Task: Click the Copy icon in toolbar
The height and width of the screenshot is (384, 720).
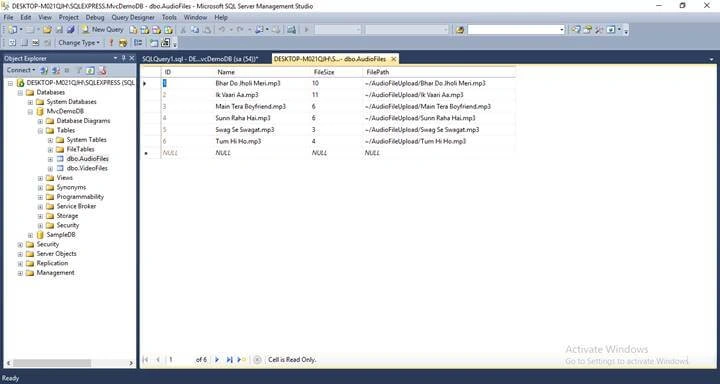Action: pos(195,29)
